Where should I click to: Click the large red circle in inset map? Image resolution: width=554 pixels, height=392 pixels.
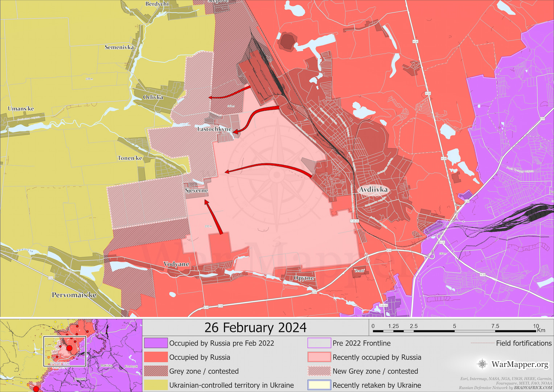click(x=69, y=348)
